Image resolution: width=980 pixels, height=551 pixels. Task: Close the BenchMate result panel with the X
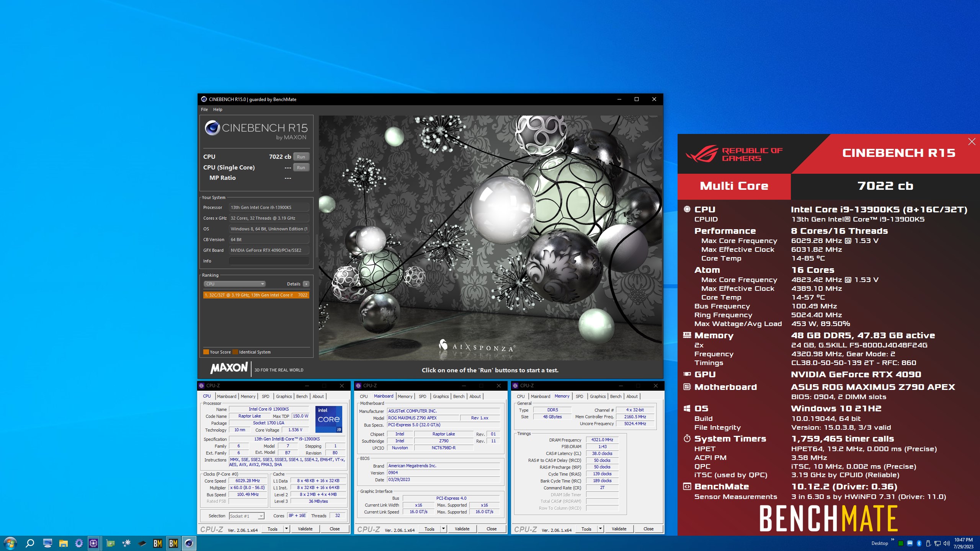pos(972,142)
